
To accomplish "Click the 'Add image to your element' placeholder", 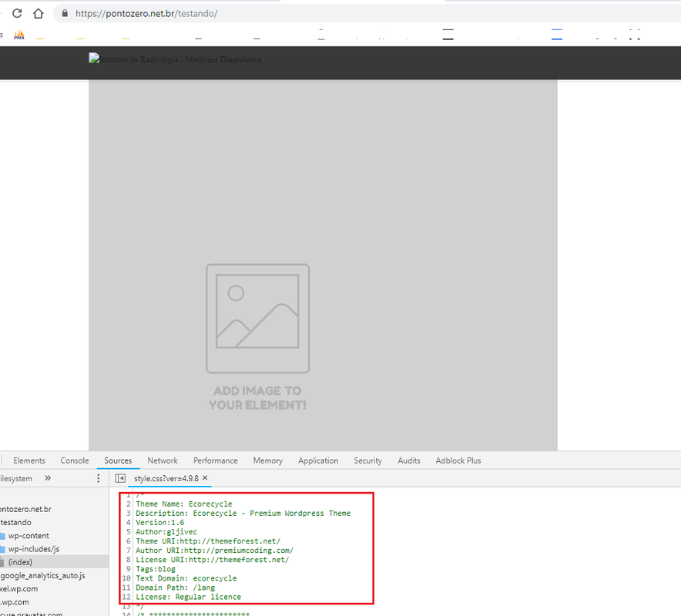I will pyautogui.click(x=257, y=337).
